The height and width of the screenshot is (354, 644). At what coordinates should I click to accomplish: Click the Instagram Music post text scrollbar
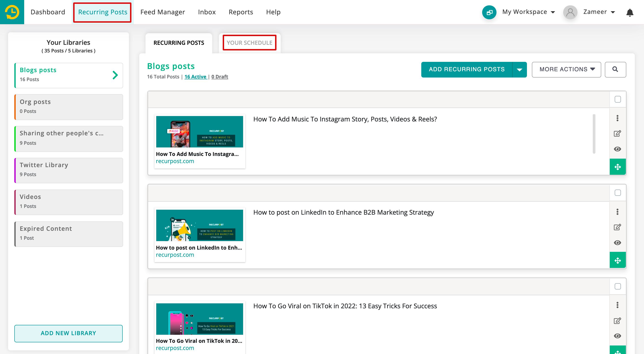pos(594,134)
